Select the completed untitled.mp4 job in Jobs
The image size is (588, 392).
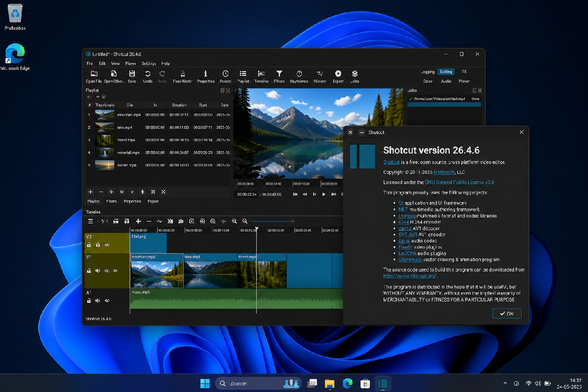click(444, 99)
